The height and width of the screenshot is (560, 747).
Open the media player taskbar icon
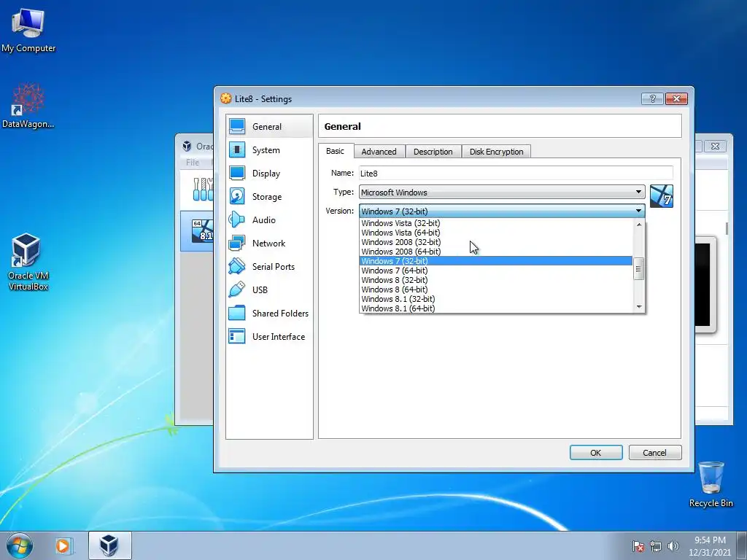63,545
